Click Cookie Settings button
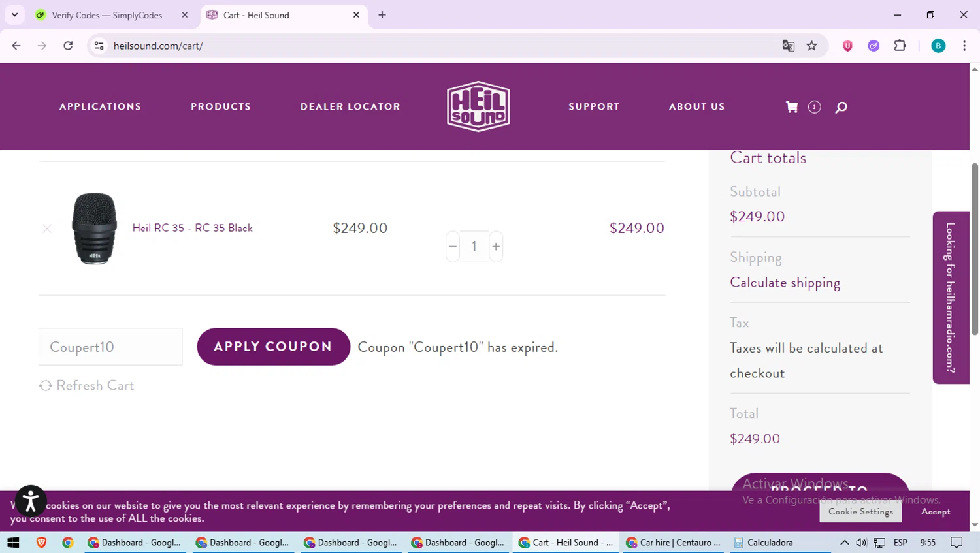 click(x=860, y=512)
